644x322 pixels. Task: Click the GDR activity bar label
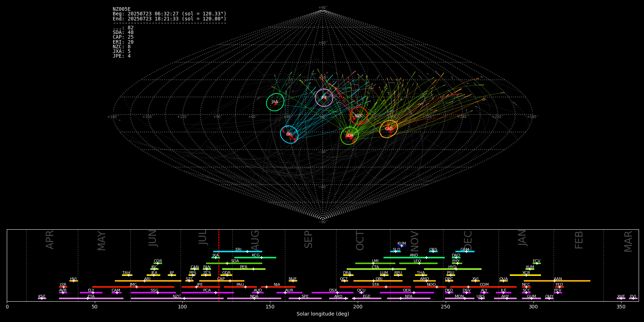226,273
